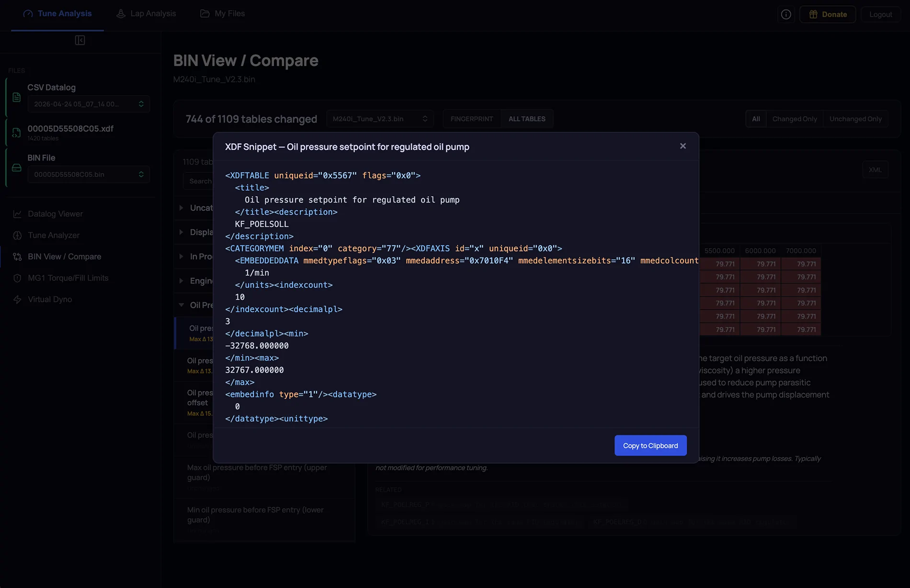The image size is (910, 588).
Task: Click the XDF file icon
Action: click(x=17, y=133)
